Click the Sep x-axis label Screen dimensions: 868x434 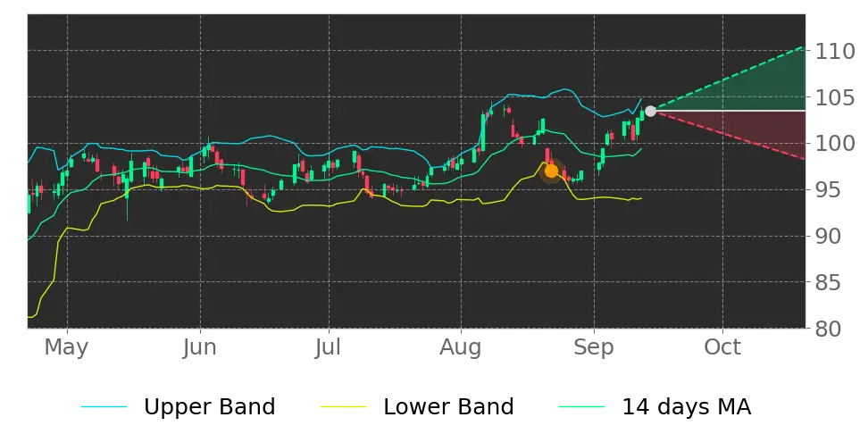click(594, 347)
